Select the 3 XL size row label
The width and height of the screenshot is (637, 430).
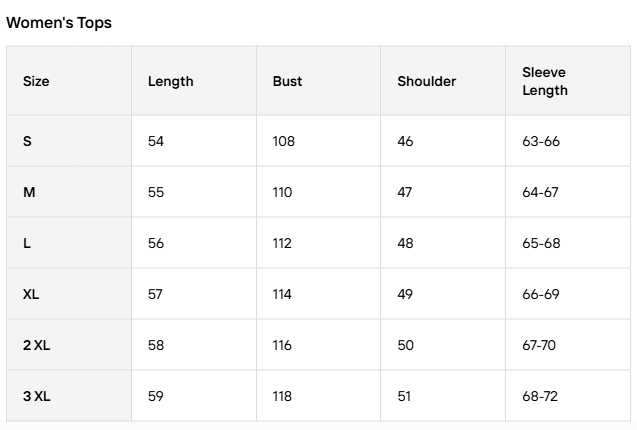36,396
